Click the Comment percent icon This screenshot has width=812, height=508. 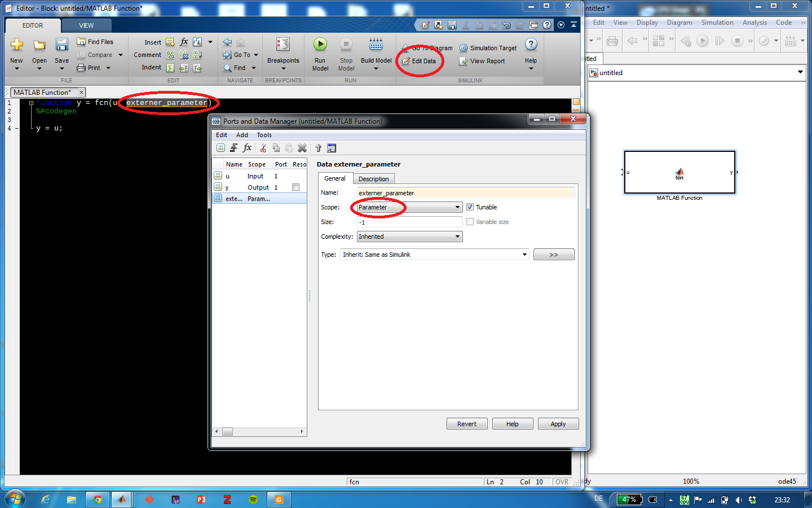tap(170, 55)
